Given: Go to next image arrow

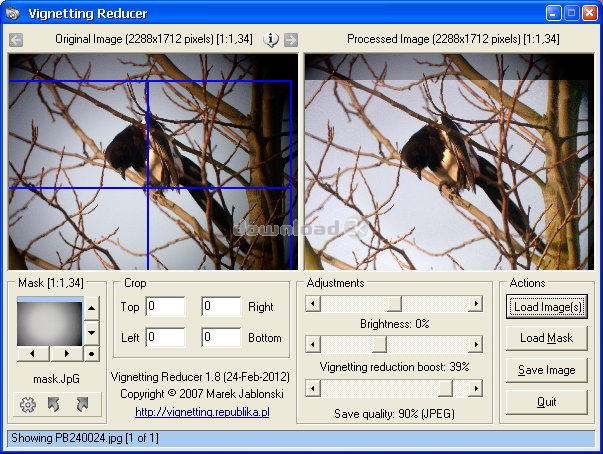Looking at the screenshot, I should point(291,40).
